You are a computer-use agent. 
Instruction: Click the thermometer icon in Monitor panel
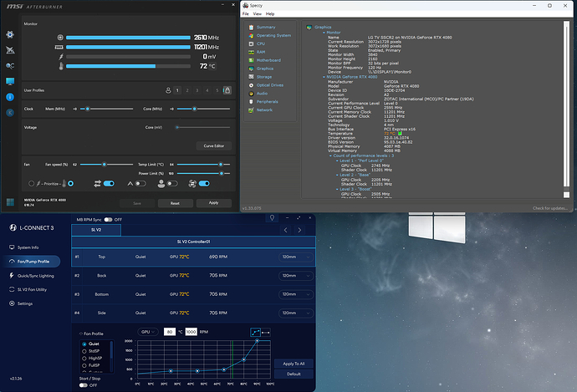click(x=61, y=66)
